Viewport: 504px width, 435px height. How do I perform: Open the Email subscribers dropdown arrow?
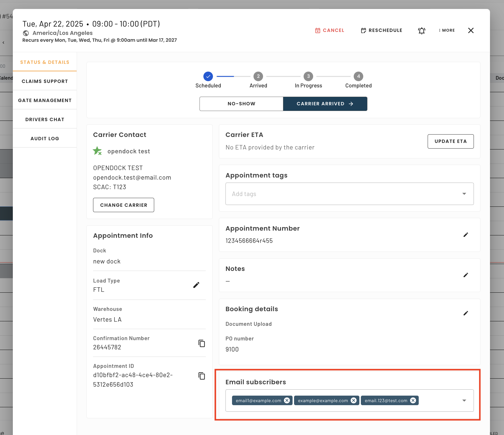point(464,400)
